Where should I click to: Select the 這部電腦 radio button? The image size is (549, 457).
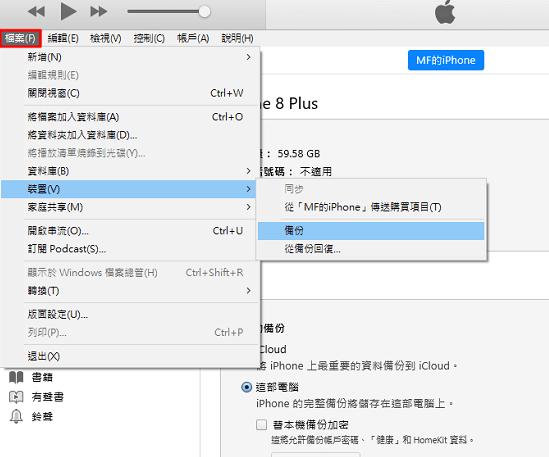[246, 387]
